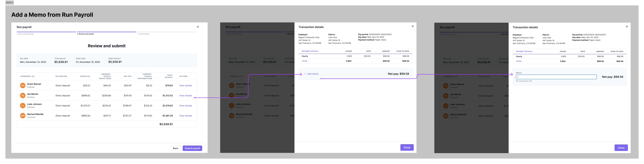644x164 pixels.
Task: Click Luke Johnson's LJ avatar in undimmed payroll table
Action: [23, 106]
